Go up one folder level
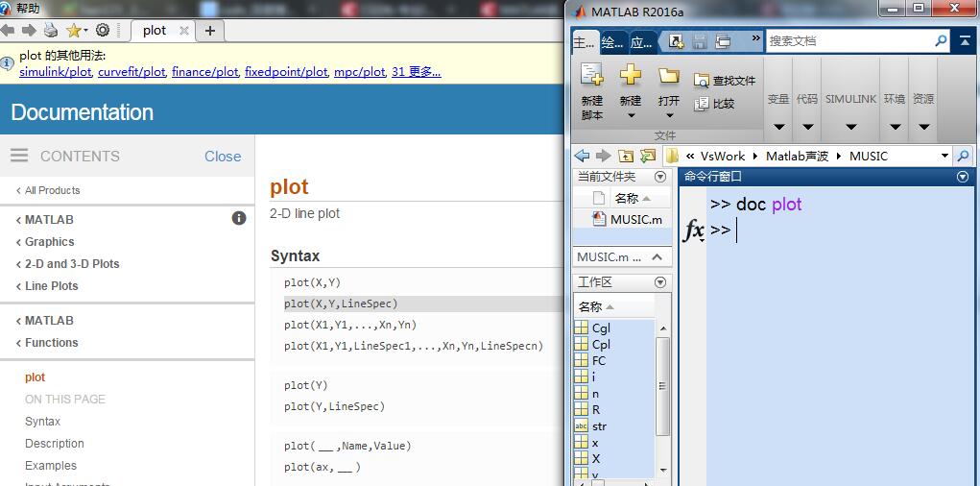980x486 pixels. (626, 156)
